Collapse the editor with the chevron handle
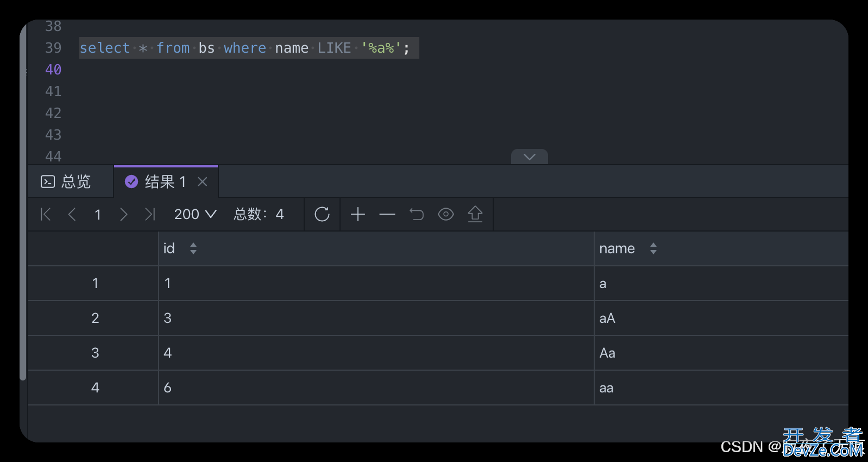This screenshot has height=462, width=868. click(x=530, y=157)
